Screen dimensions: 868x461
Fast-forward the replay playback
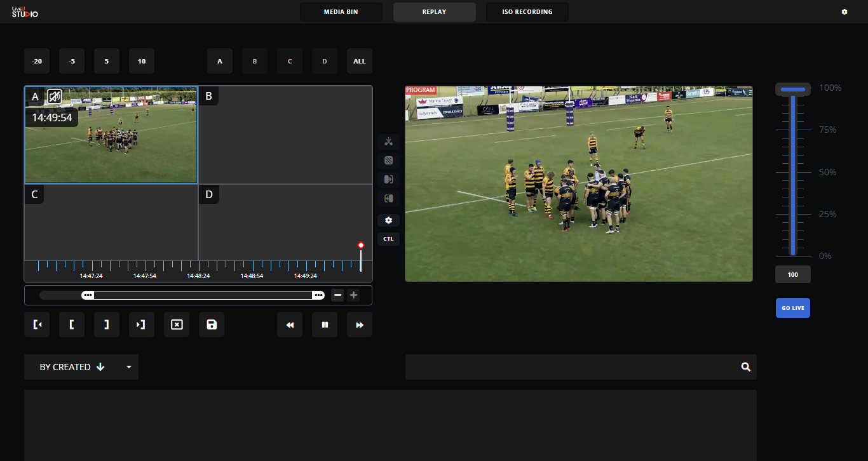360,324
